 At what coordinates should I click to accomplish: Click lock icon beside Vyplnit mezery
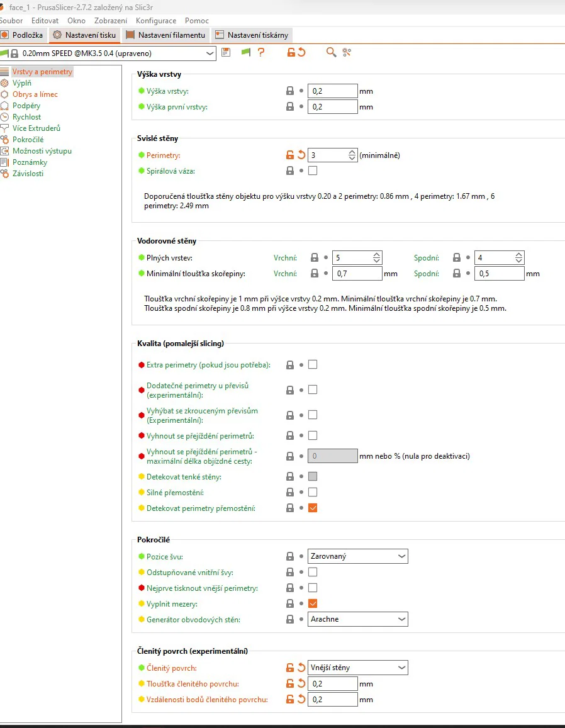pyautogui.click(x=290, y=604)
